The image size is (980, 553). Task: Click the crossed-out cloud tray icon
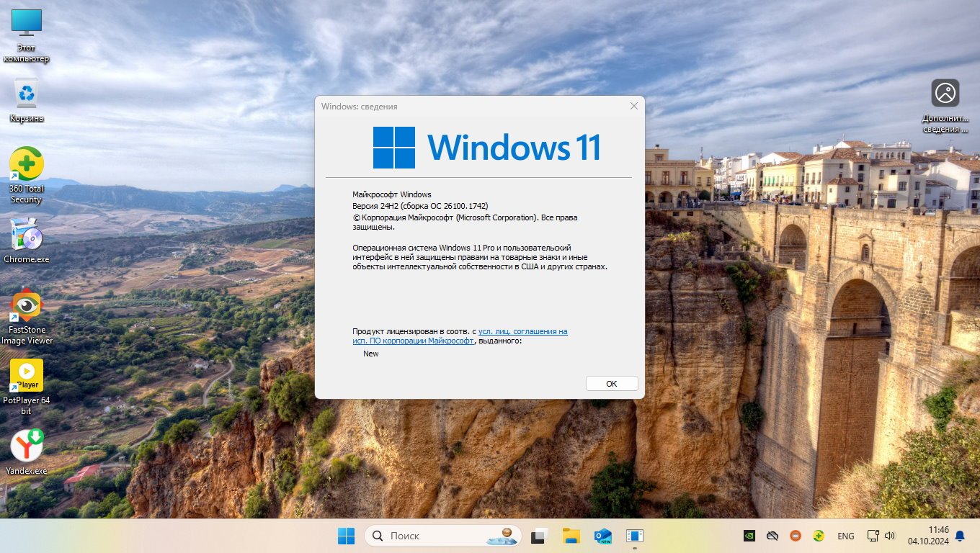click(772, 536)
